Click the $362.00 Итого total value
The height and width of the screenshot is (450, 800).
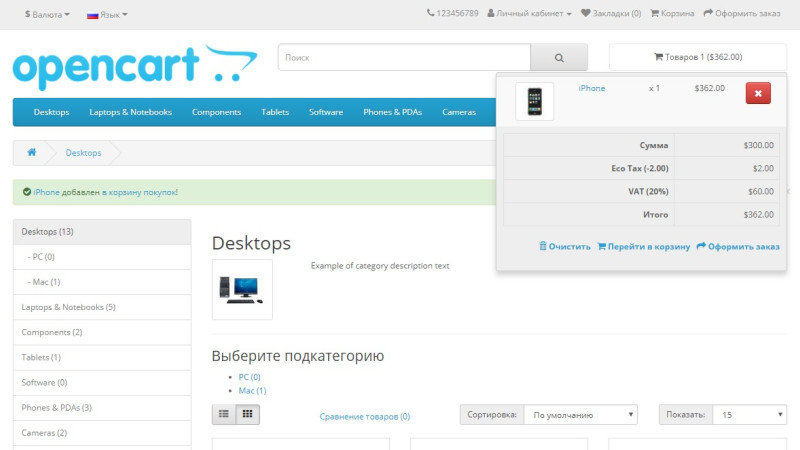(x=758, y=215)
